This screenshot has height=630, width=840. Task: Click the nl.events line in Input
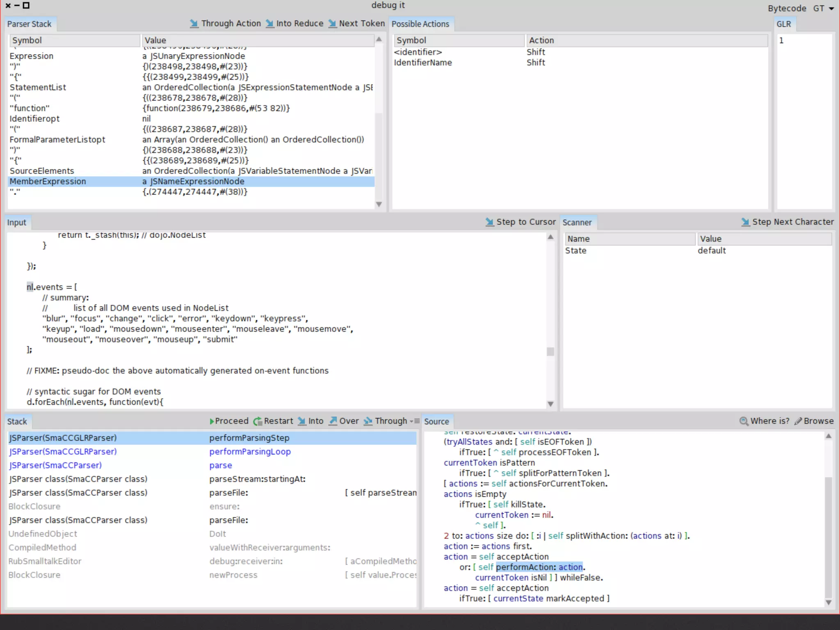pos(52,287)
